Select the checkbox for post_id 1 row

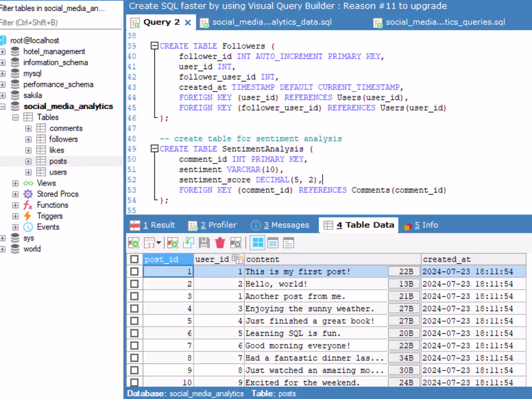click(x=134, y=271)
